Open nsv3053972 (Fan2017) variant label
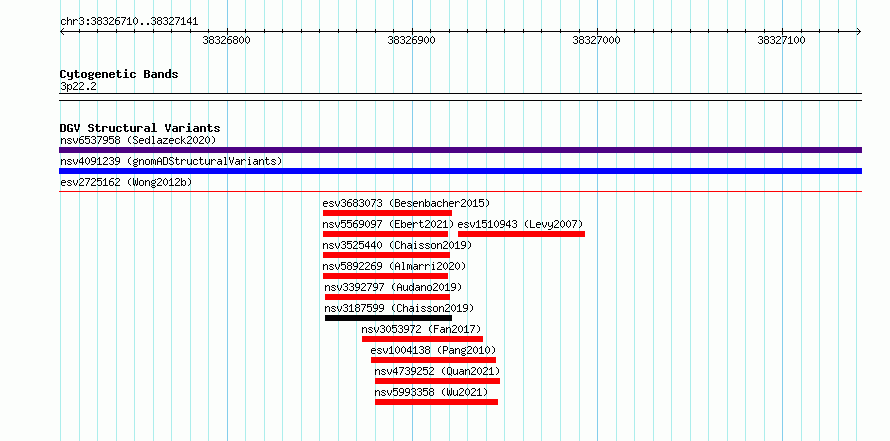The width and height of the screenshot is (890, 441). pyautogui.click(x=421, y=329)
